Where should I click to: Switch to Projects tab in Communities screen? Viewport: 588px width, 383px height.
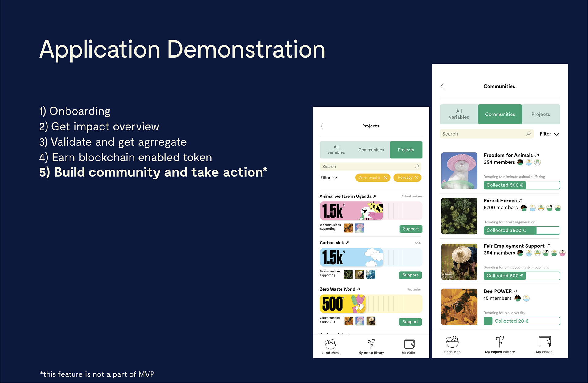coord(541,114)
